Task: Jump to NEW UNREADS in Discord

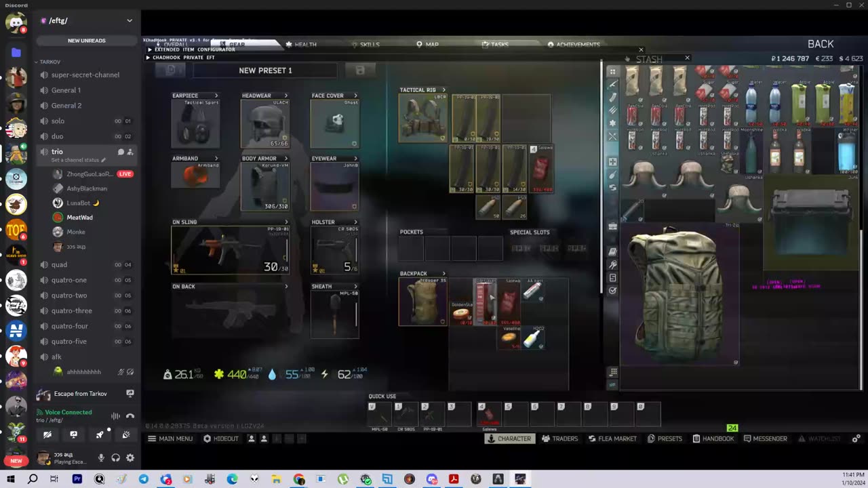Action: pyautogui.click(x=87, y=41)
